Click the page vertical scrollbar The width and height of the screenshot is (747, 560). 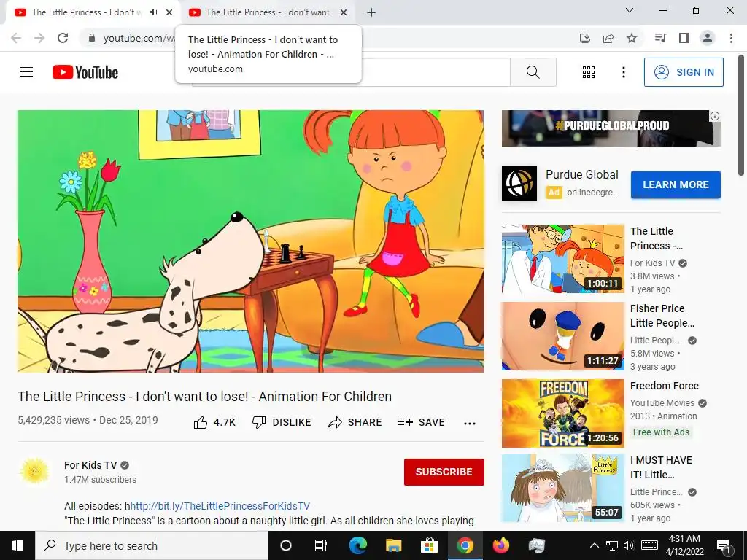(x=743, y=117)
